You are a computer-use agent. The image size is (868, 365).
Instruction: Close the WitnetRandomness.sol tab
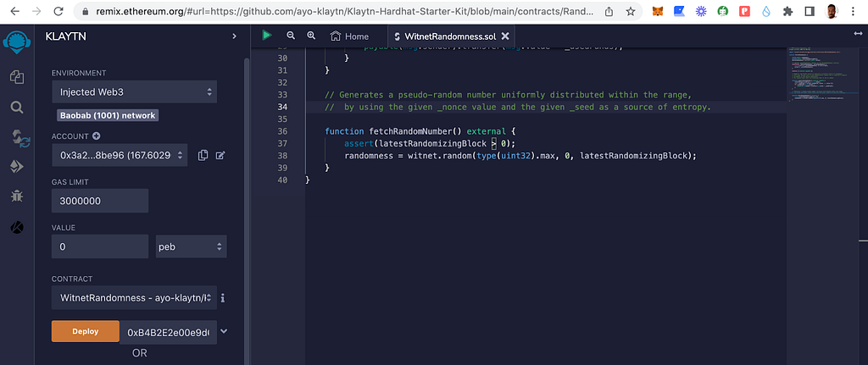point(505,36)
